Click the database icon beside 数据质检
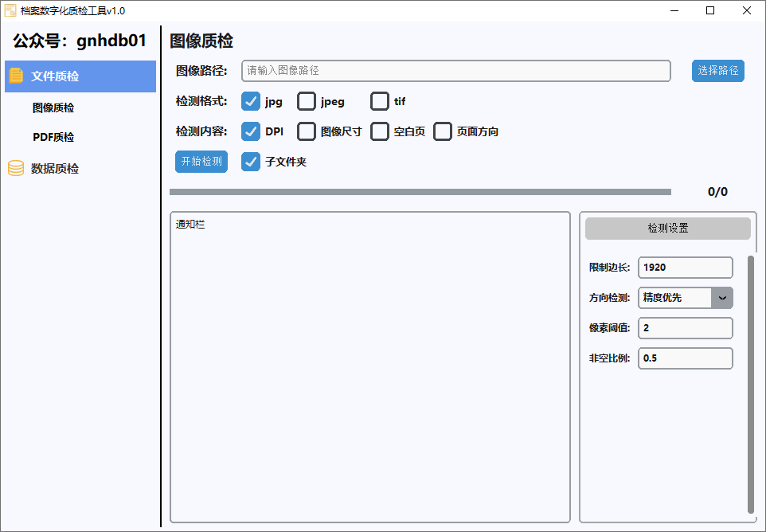Viewport: 766px width, 532px height. click(x=15, y=168)
